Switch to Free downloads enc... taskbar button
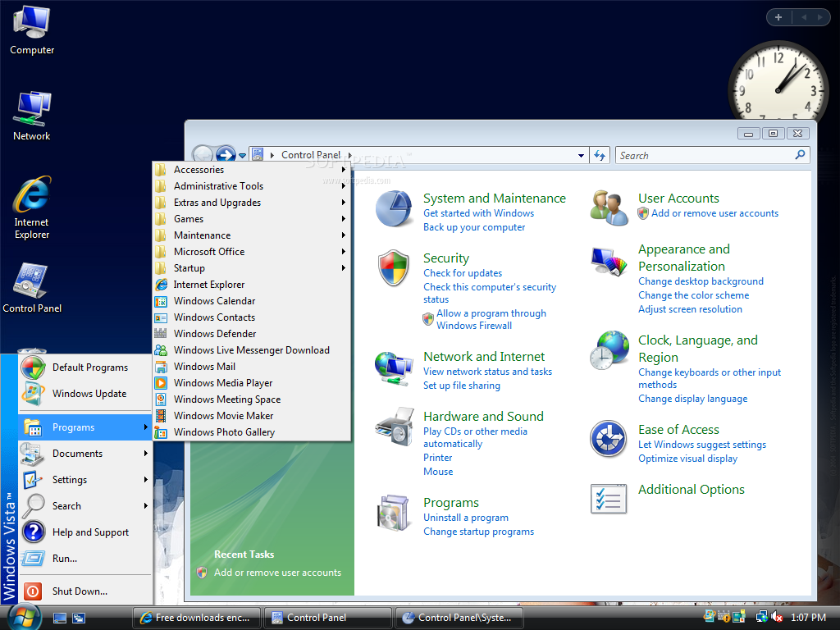The height and width of the screenshot is (630, 840). click(197, 618)
